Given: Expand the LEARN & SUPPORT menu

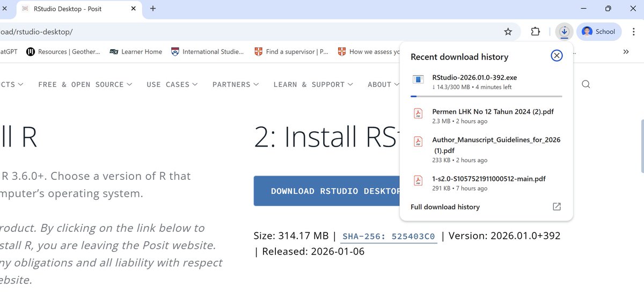Looking at the screenshot, I should coord(313,84).
